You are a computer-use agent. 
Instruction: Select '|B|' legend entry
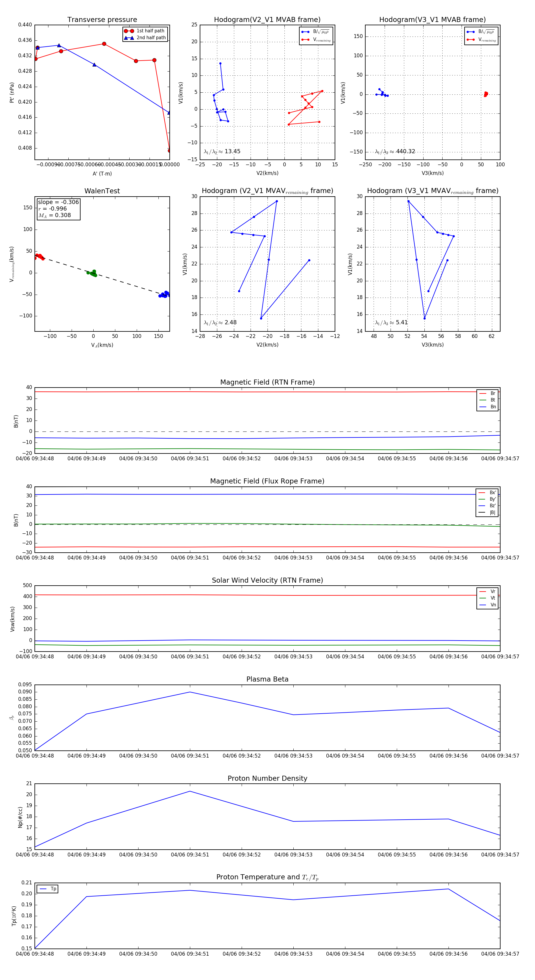[x=487, y=513]
